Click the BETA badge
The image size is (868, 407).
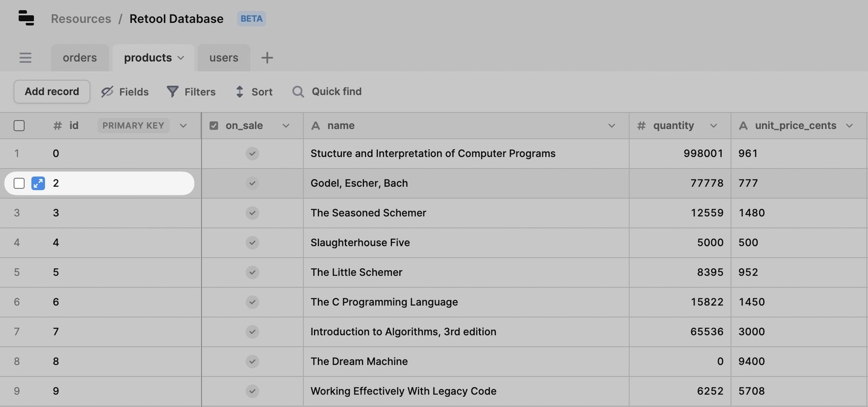(252, 18)
